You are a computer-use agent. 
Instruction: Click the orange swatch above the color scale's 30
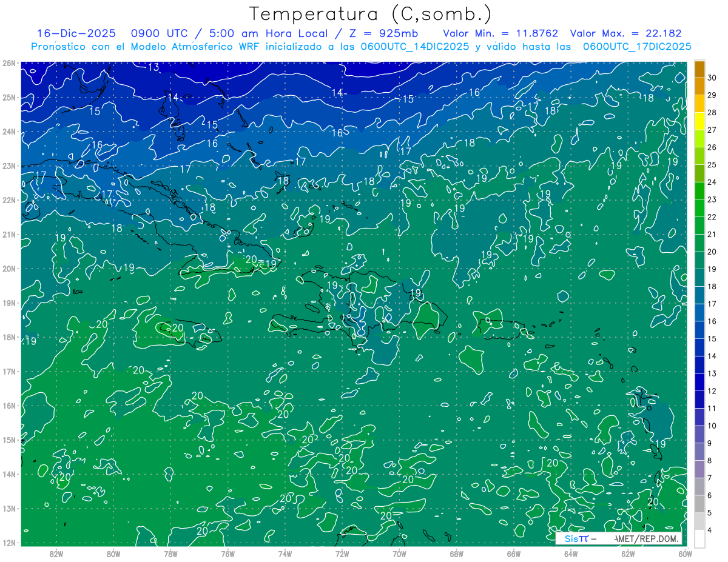[x=699, y=69]
